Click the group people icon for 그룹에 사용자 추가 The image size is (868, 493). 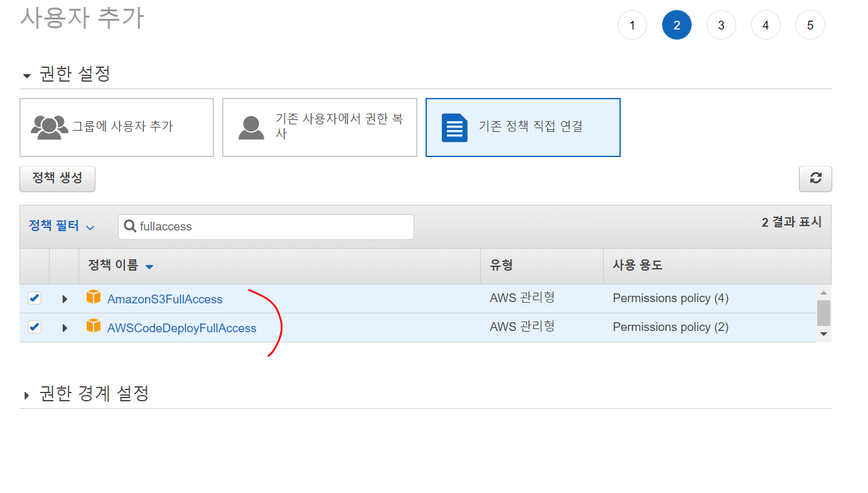point(50,127)
